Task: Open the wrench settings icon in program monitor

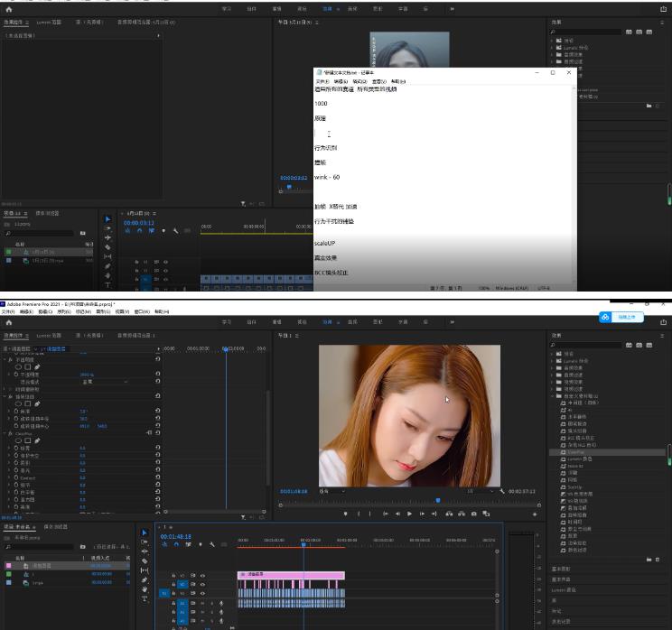Action: point(502,491)
